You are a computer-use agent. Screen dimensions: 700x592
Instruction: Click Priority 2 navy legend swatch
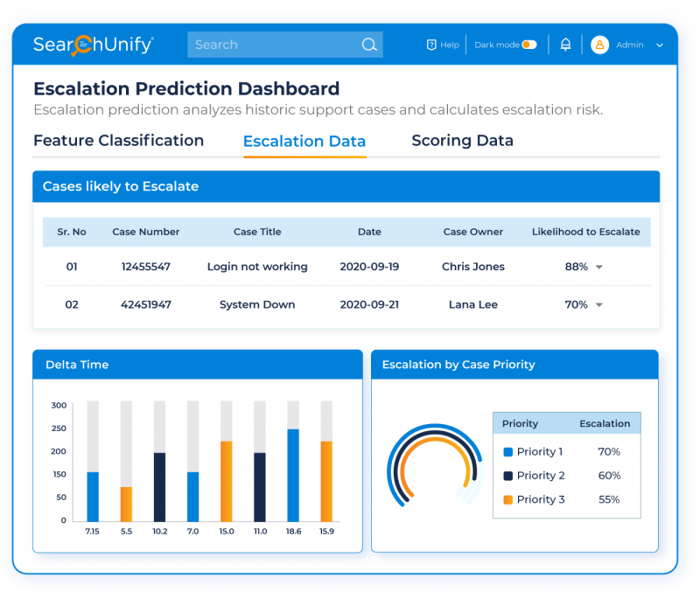508,476
